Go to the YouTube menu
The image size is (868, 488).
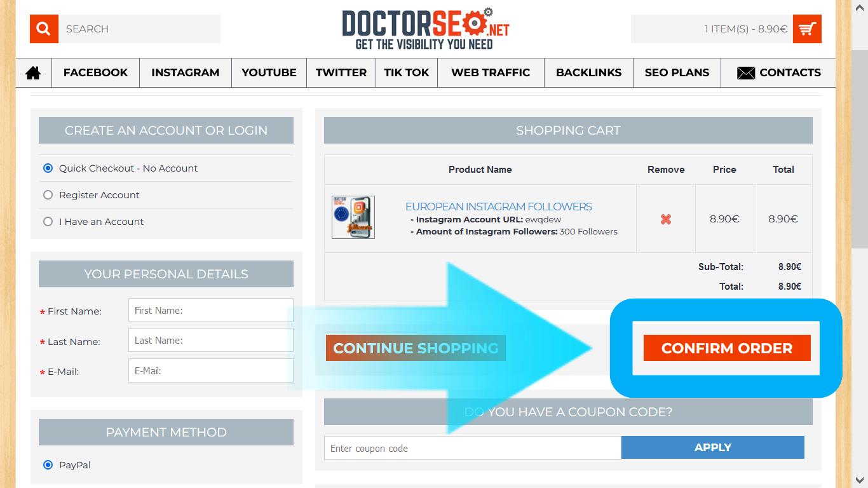tap(269, 72)
